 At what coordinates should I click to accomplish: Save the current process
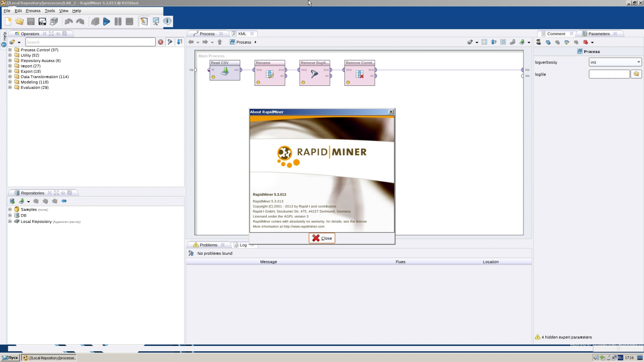point(31,21)
